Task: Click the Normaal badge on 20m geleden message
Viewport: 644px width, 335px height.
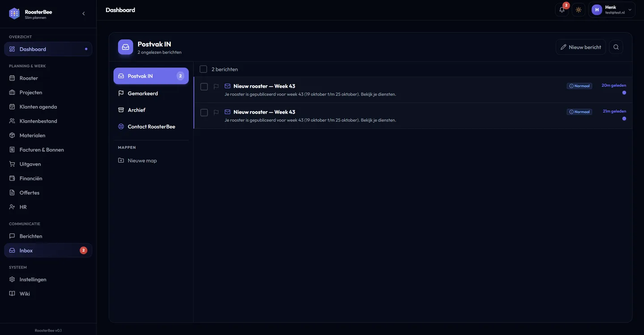Action: point(579,86)
